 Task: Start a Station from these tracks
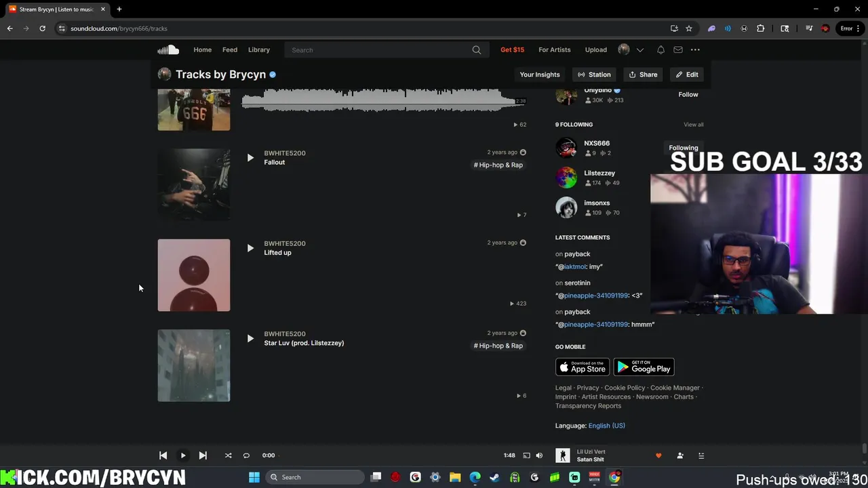(x=594, y=75)
